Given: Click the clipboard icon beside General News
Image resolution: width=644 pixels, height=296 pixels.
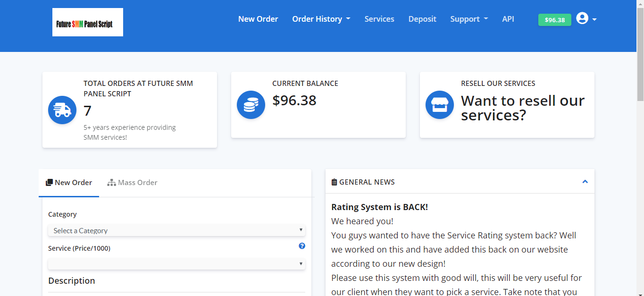Looking at the screenshot, I should 334,181.
